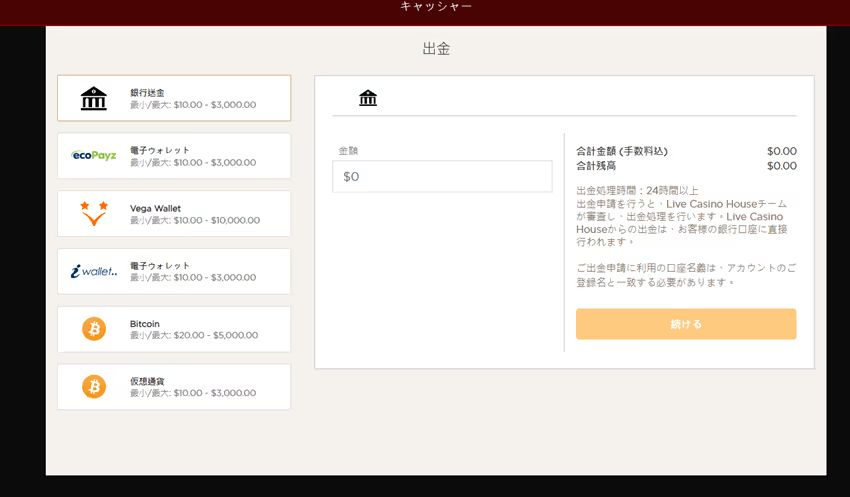Click the Vega Wallet star logo
This screenshot has width=850, height=497.
(x=94, y=214)
